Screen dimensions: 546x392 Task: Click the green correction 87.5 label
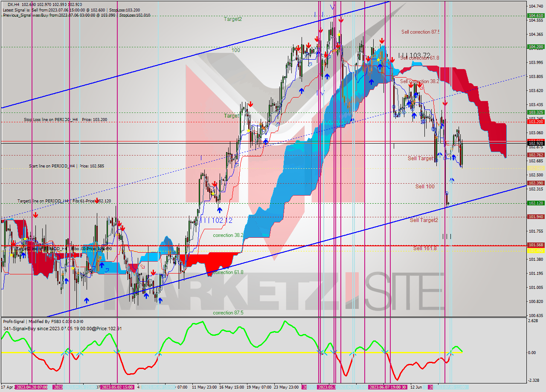[x=228, y=313]
